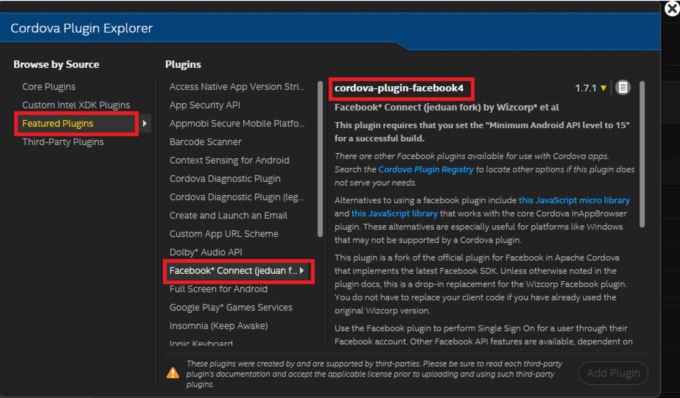Choose Context Sensing for Android plugin
680x398 pixels.
click(229, 160)
